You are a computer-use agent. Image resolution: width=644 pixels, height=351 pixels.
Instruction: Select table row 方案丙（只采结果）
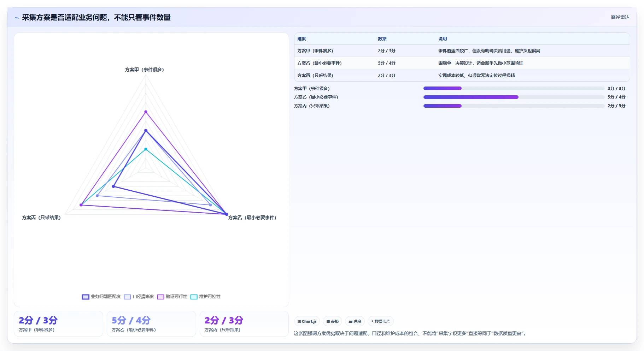coord(462,76)
